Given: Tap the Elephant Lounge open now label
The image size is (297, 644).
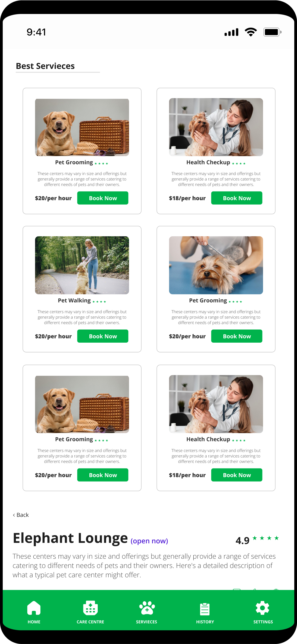Looking at the screenshot, I should tap(149, 541).
